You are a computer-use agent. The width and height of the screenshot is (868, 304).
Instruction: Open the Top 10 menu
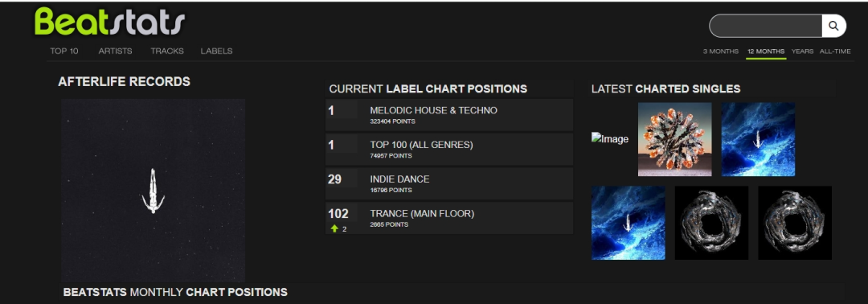[64, 51]
